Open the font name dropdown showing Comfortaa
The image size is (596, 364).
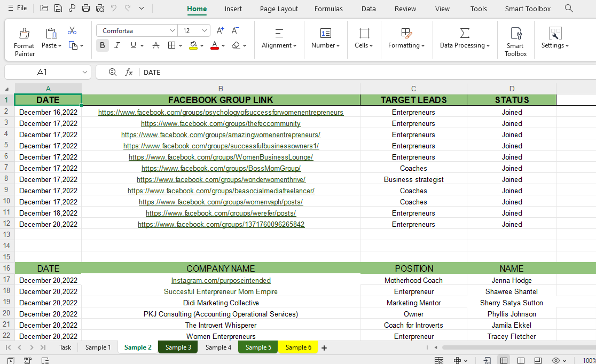point(136,31)
